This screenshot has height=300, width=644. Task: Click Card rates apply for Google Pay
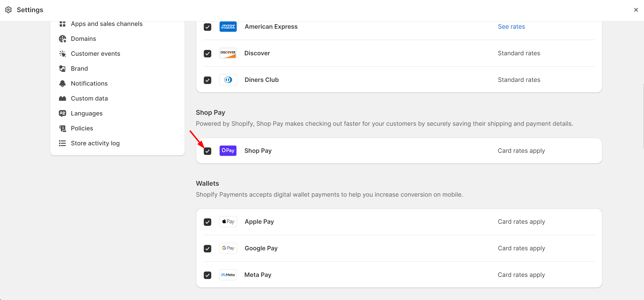521,248
